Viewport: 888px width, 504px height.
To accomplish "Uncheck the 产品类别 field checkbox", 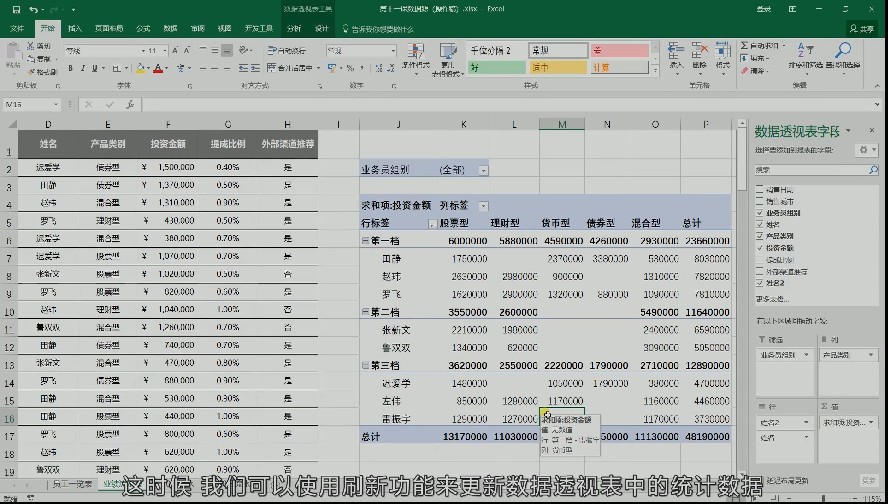I will (760, 236).
